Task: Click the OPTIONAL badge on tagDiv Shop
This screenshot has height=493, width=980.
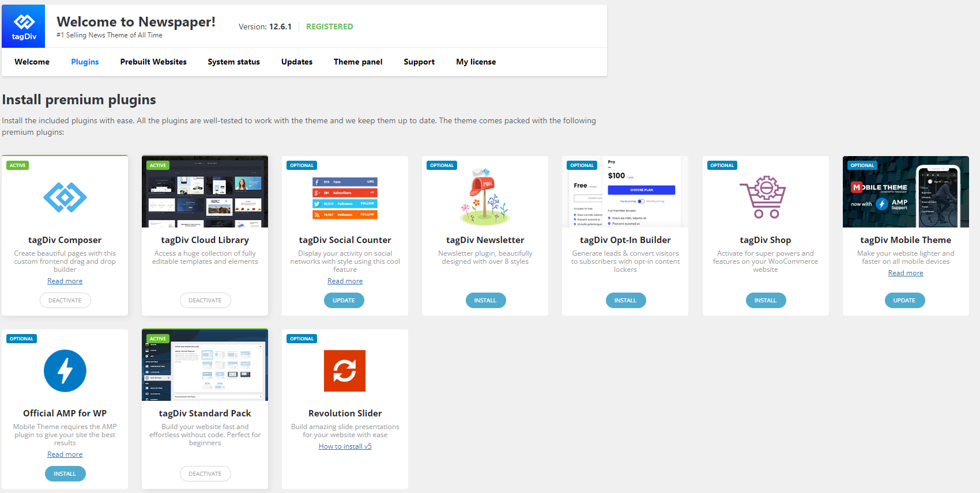Action: pos(722,165)
